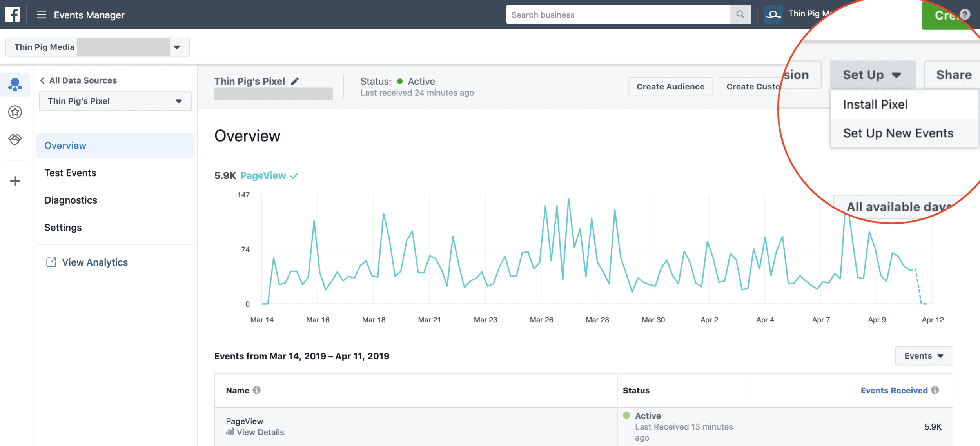Open the Events filter dropdown
The width and height of the screenshot is (980, 446).
tap(924, 356)
